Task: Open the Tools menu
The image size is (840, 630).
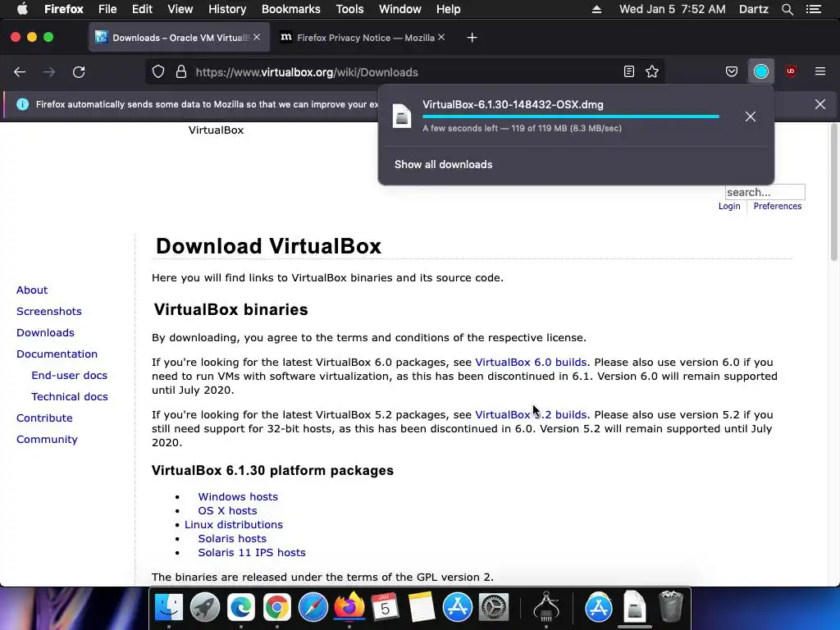Action: click(349, 9)
